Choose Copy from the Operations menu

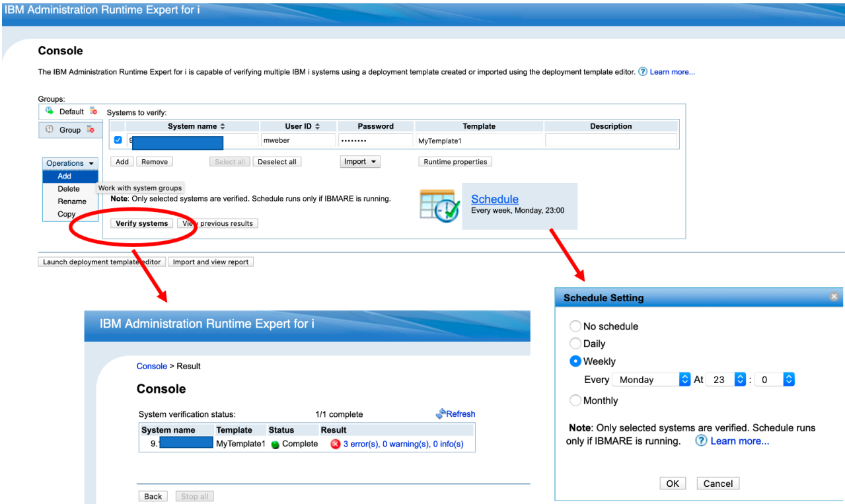[x=70, y=214]
